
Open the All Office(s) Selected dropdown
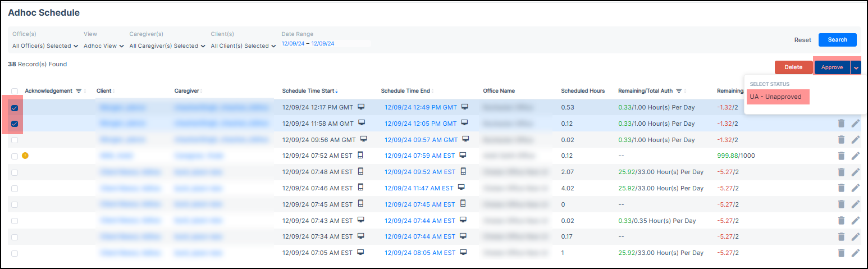45,46
